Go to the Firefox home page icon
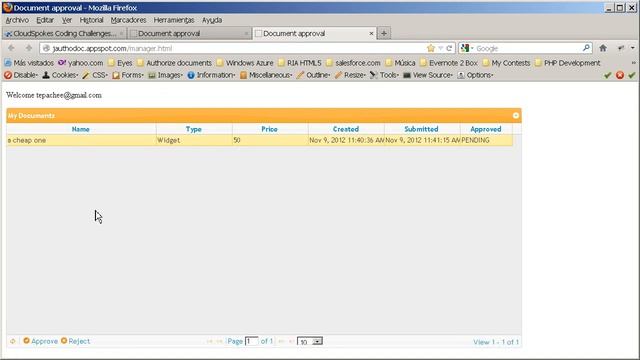The height and width of the screenshot is (360, 640). (x=603, y=48)
